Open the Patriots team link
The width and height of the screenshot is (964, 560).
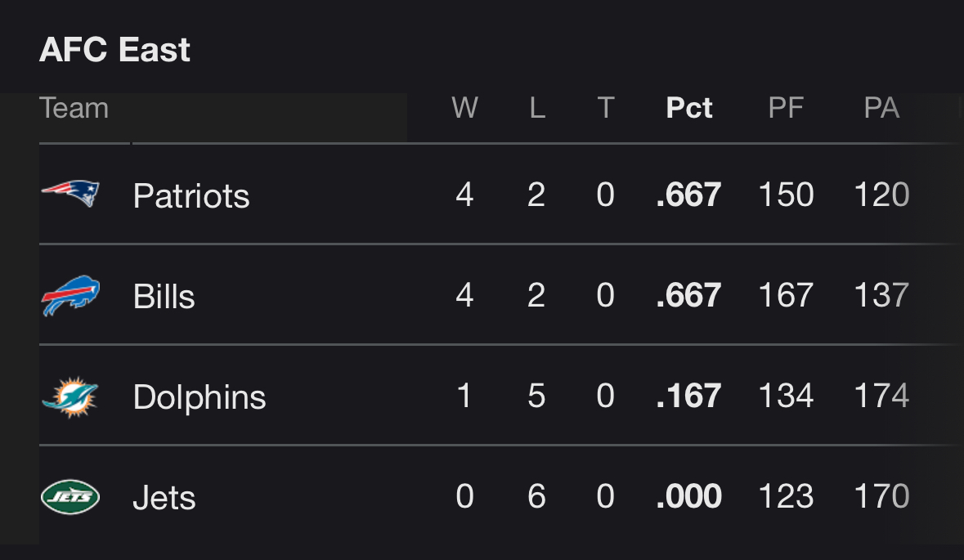[x=191, y=195]
